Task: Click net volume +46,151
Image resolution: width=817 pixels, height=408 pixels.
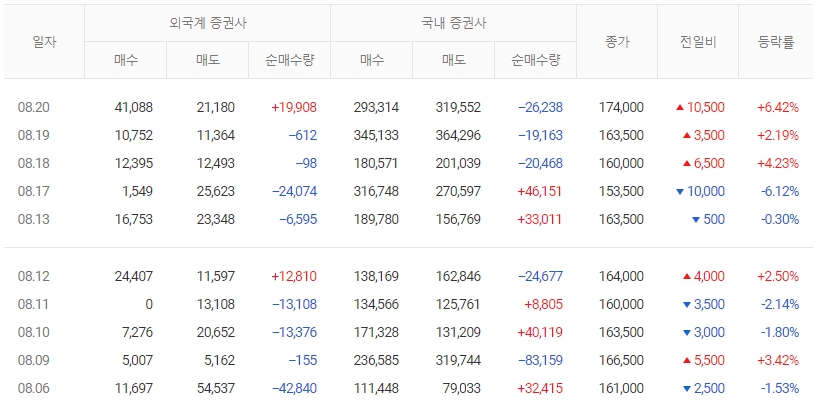Action: 540,191
